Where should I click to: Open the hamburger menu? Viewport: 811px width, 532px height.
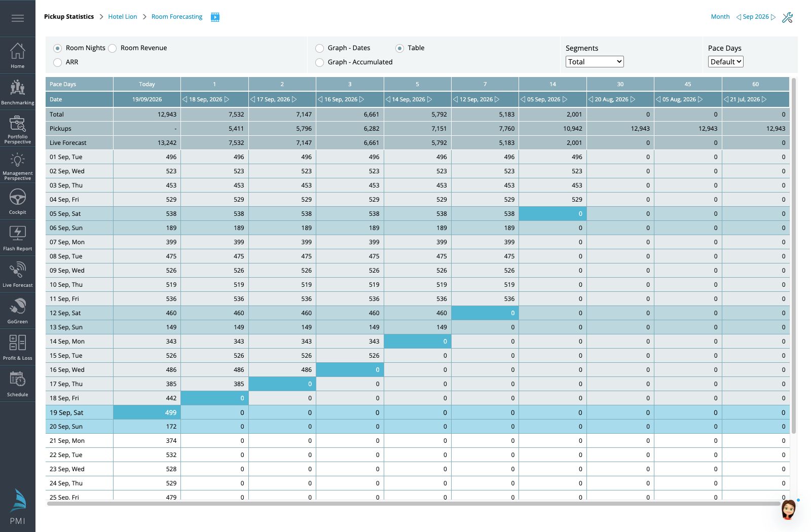[x=18, y=18]
